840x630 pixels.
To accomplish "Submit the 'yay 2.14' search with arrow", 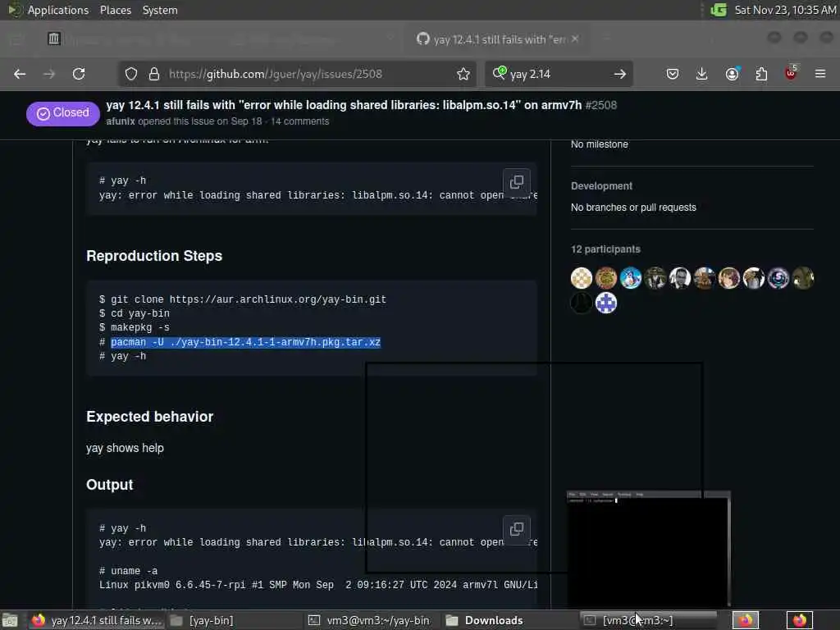I will pyautogui.click(x=620, y=74).
